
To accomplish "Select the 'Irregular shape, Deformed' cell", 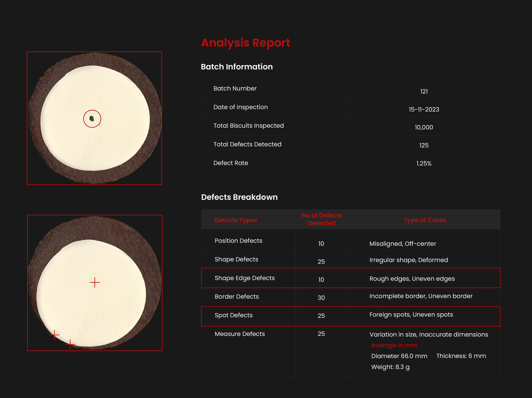I will (x=409, y=260).
